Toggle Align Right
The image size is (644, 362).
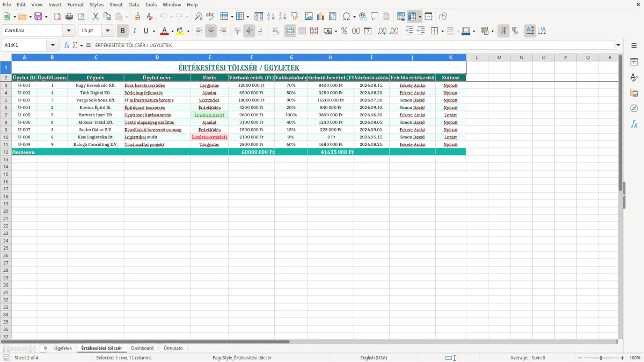click(x=223, y=31)
